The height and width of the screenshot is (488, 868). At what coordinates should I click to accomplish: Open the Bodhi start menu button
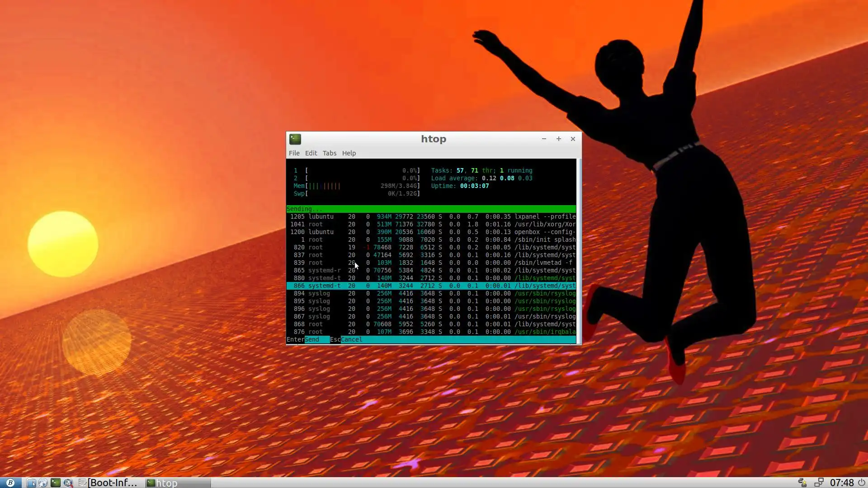tap(10, 483)
